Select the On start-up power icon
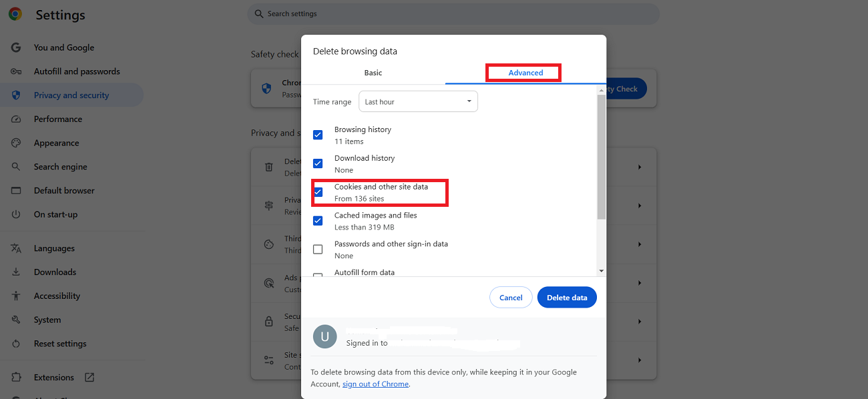 tap(16, 214)
